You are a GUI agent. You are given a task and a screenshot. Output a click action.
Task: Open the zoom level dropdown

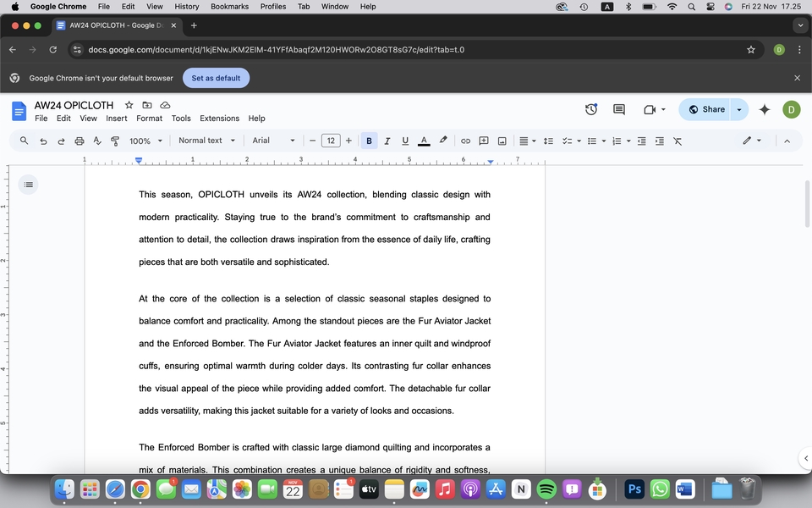coord(145,141)
